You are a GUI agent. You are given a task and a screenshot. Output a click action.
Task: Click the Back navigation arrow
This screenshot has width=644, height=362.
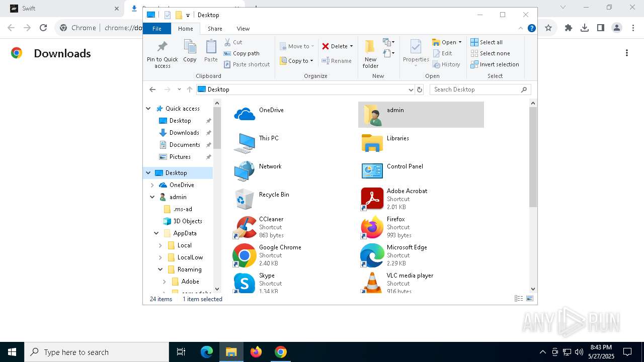point(152,89)
